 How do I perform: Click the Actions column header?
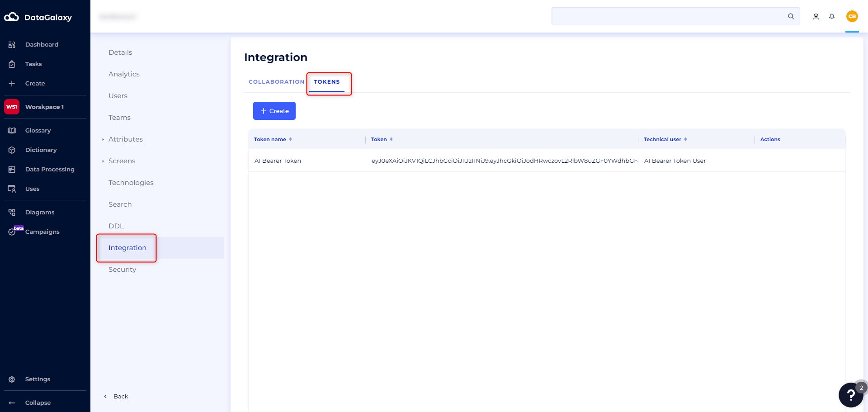click(770, 139)
